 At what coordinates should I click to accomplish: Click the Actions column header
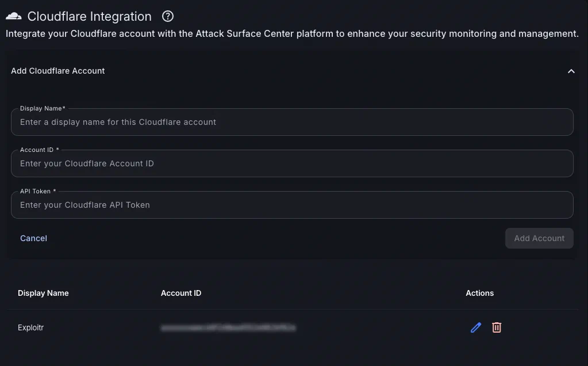point(479,293)
